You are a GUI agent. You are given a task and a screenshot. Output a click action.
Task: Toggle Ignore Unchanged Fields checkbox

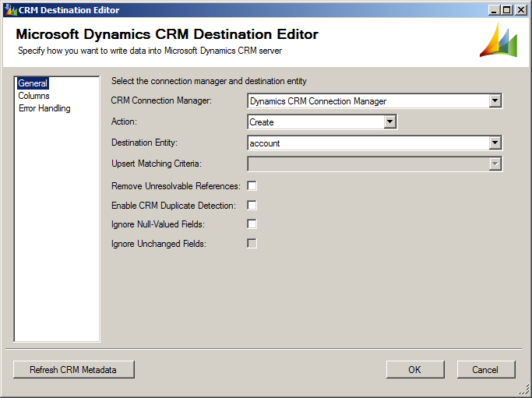[252, 244]
